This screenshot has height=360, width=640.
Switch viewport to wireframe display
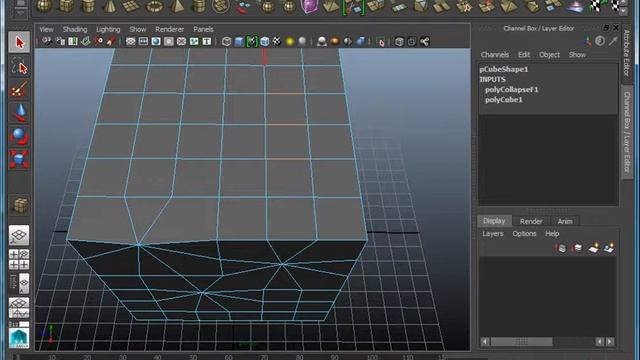pyautogui.click(x=227, y=41)
